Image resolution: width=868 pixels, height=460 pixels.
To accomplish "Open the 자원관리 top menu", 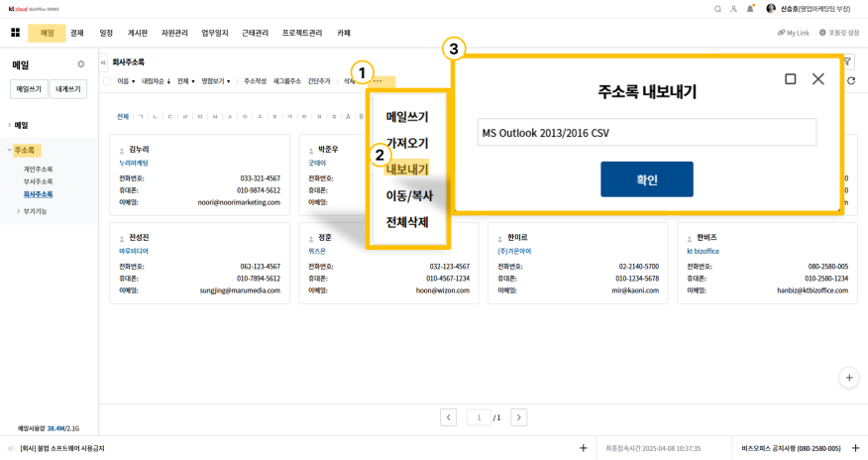I will 174,33.
